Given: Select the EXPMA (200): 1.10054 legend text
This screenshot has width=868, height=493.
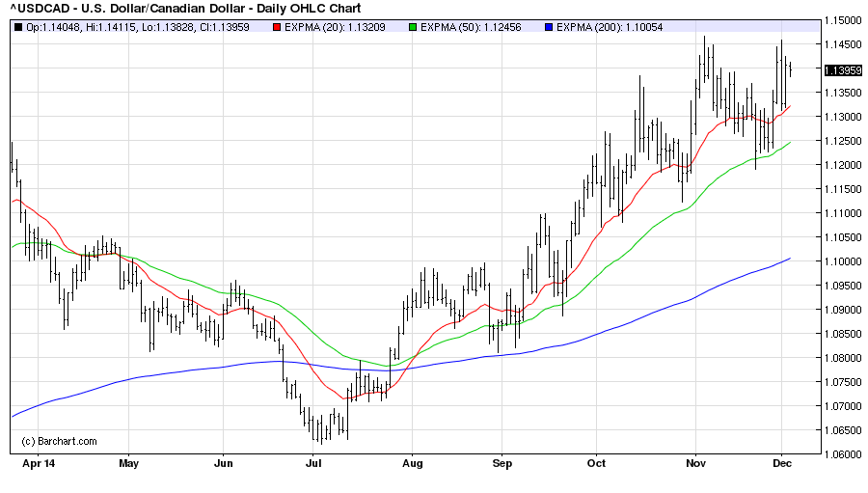Looking at the screenshot, I should coord(610,26).
